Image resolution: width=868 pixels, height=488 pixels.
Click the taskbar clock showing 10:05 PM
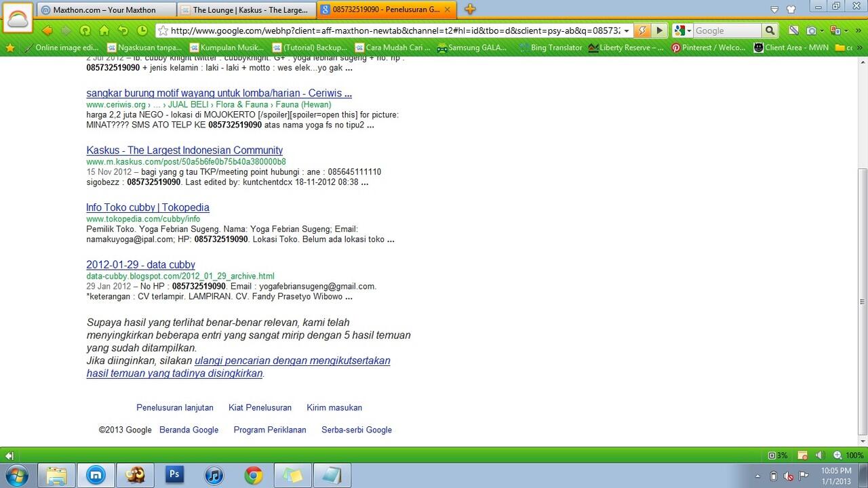pos(835,476)
